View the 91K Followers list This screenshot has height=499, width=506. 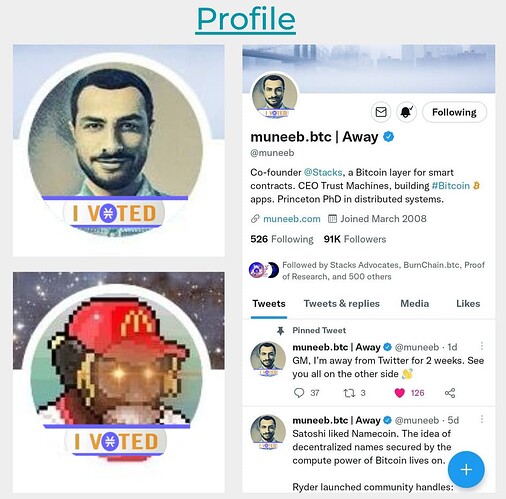[x=355, y=239]
